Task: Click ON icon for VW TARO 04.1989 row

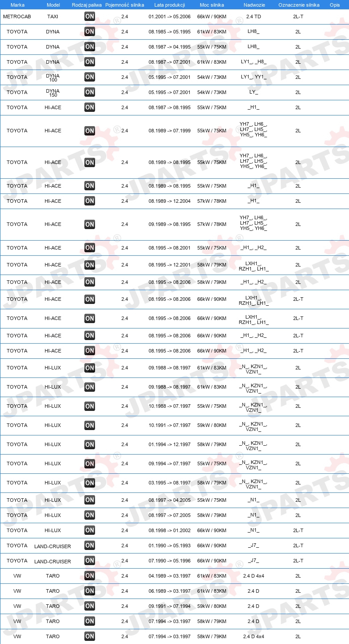Action: click(90, 576)
